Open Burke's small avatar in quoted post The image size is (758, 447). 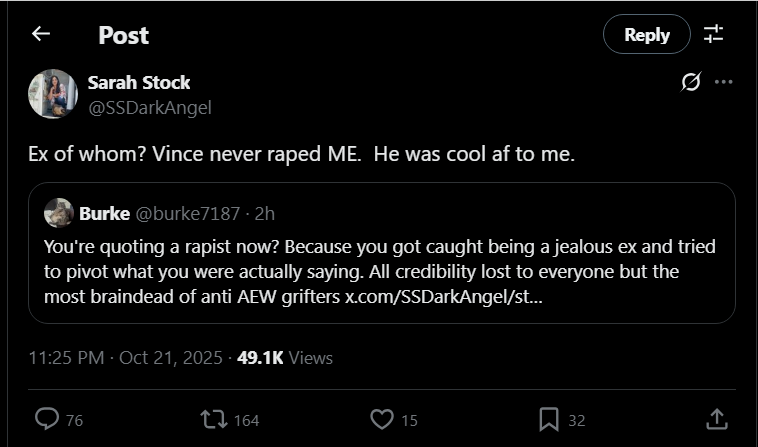click(59, 213)
